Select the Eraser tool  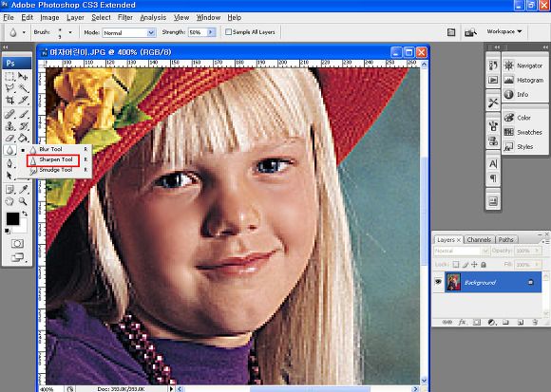(9, 138)
